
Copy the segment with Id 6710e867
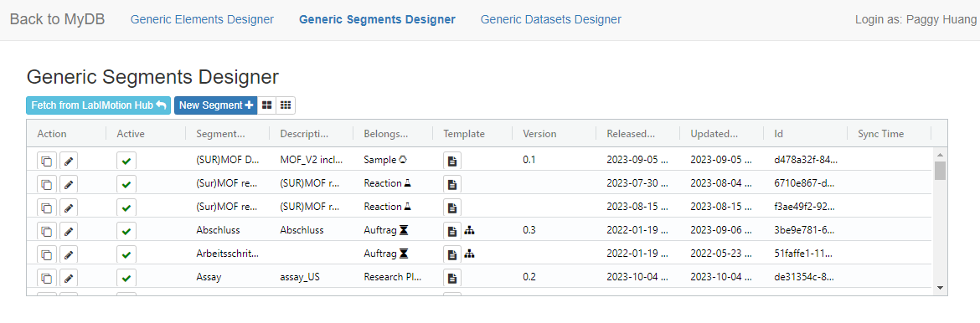click(46, 184)
